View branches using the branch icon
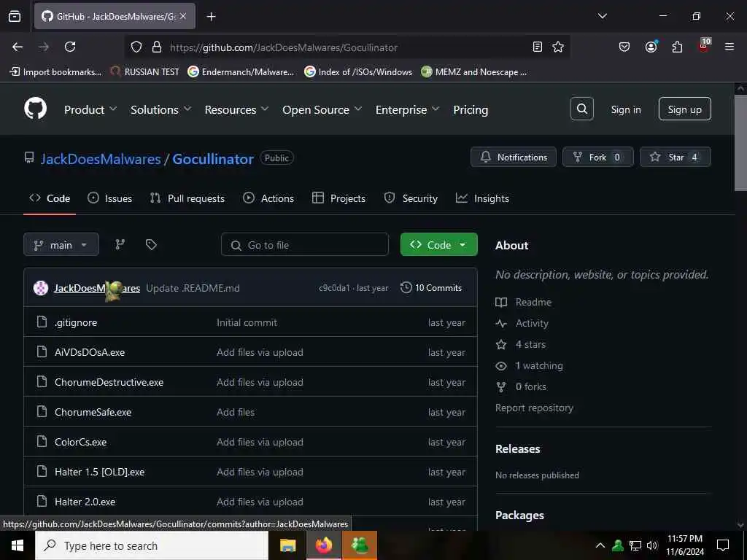The height and width of the screenshot is (560, 747). click(120, 244)
